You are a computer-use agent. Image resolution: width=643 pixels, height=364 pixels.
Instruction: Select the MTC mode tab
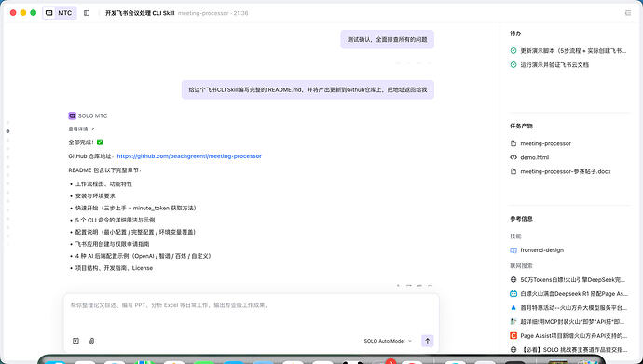pos(60,13)
